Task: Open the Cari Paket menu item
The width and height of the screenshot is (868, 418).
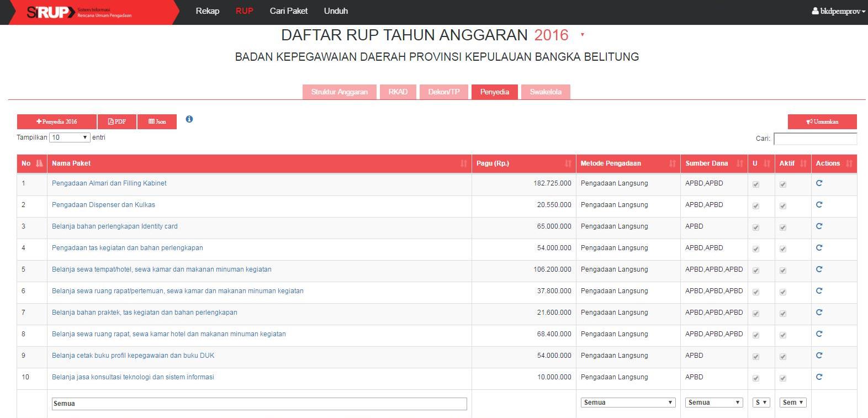Action: (288, 11)
